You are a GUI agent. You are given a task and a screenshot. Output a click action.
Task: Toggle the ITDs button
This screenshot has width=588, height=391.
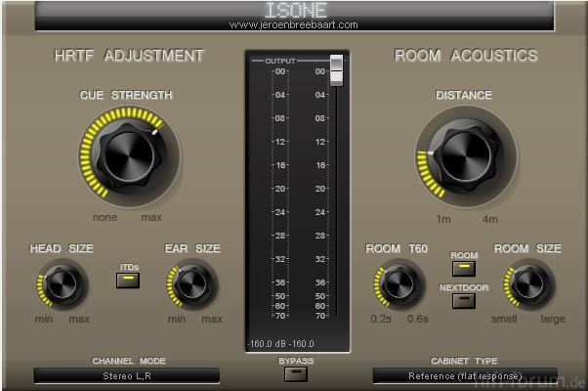pos(128,282)
